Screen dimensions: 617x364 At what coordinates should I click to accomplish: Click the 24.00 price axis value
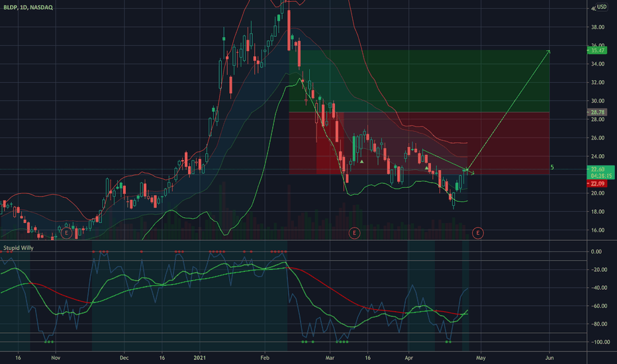click(597, 156)
